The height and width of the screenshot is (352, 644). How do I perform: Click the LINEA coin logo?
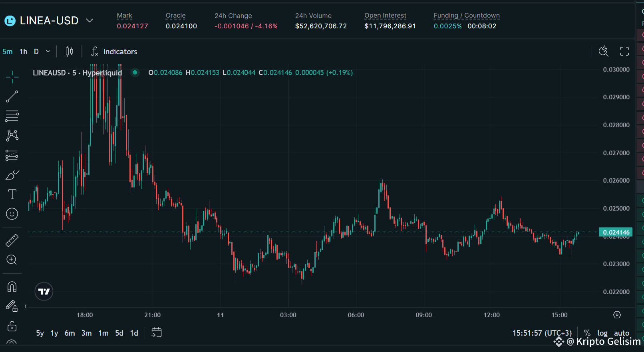(x=10, y=21)
